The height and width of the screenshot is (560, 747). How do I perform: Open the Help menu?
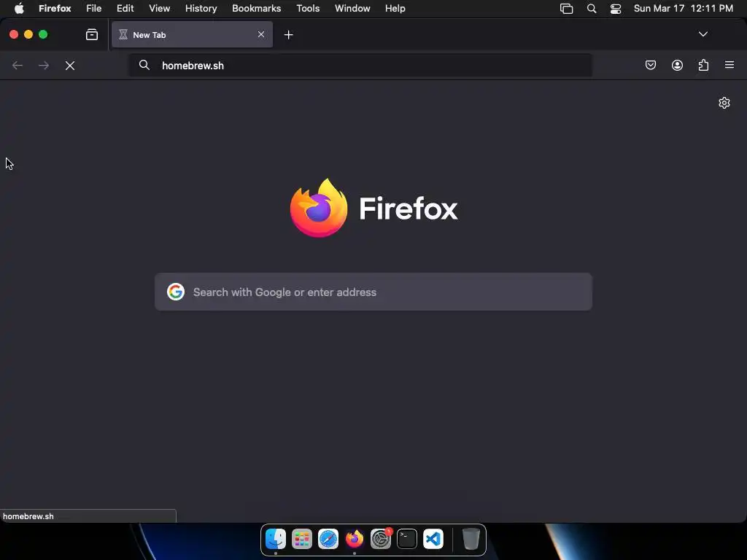point(395,9)
